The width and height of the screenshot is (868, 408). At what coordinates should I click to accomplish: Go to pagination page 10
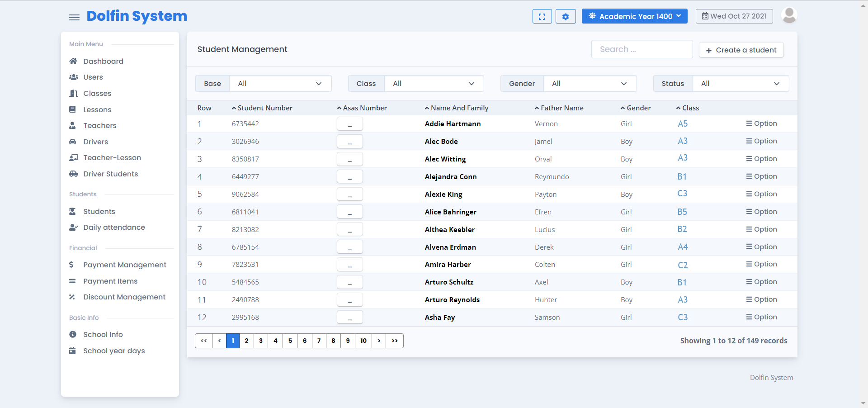pos(363,341)
